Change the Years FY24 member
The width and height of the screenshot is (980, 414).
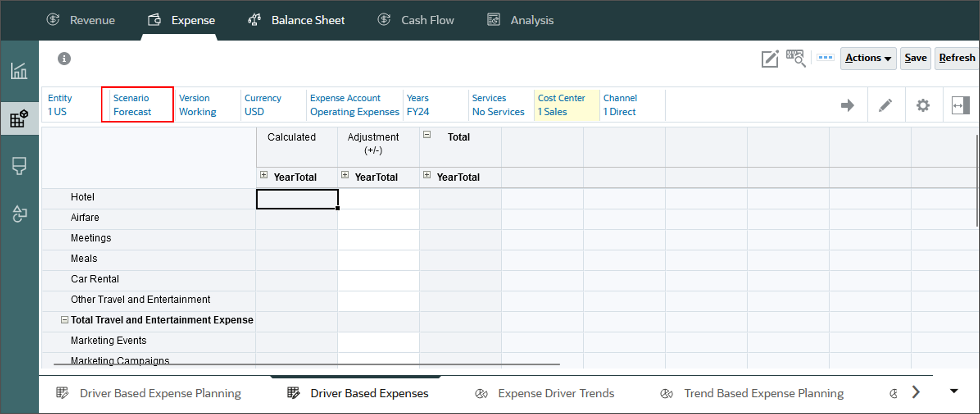[x=435, y=105]
